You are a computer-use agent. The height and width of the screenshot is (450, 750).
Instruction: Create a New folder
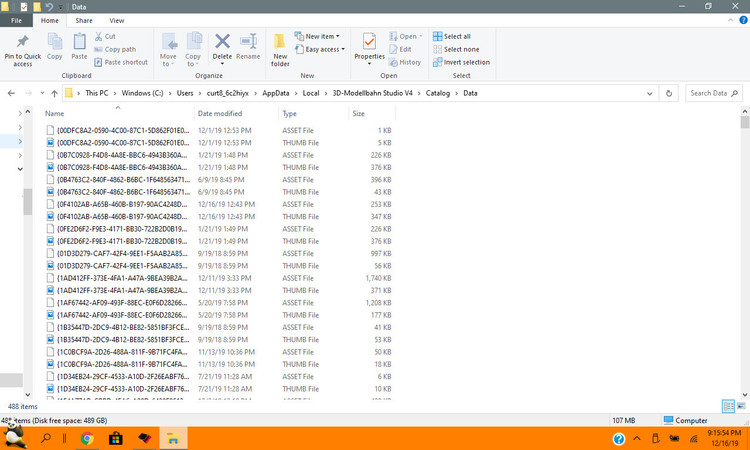click(280, 47)
